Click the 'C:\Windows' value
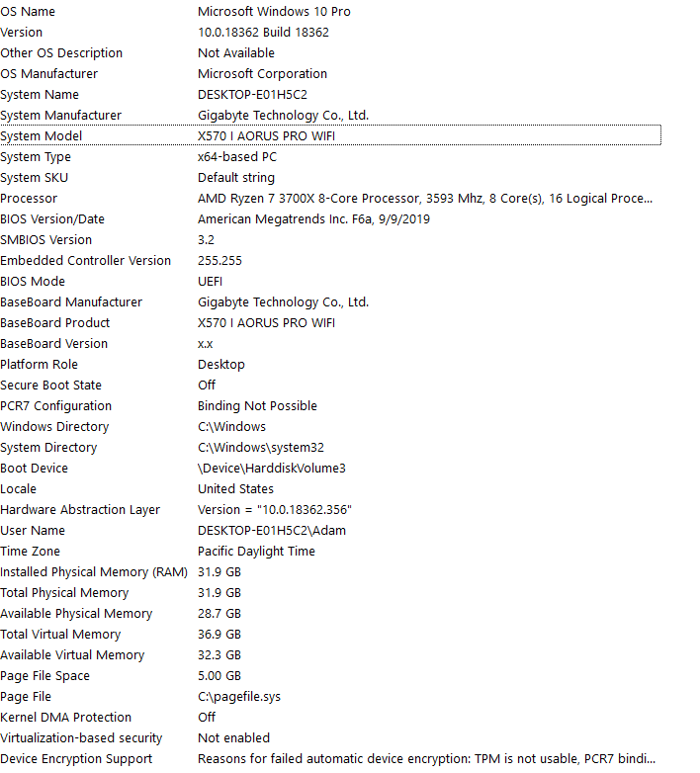Screen dimensions: 700x773 click(231, 426)
